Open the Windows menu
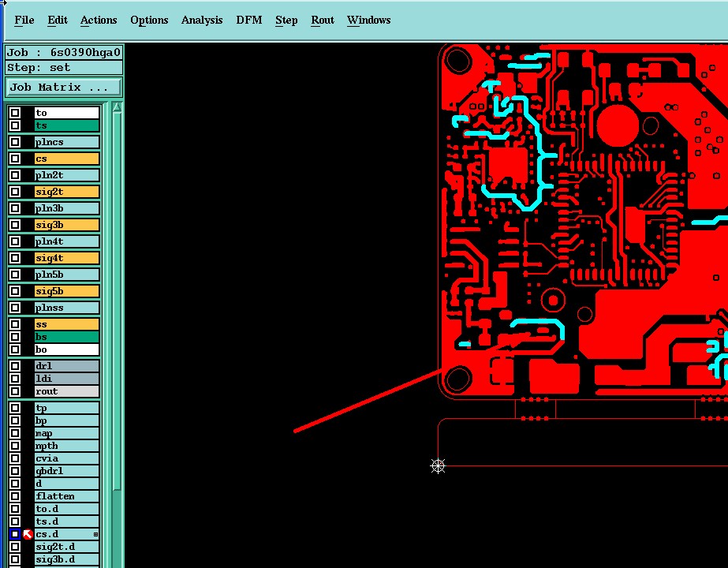Image resolution: width=728 pixels, height=568 pixels. [368, 21]
